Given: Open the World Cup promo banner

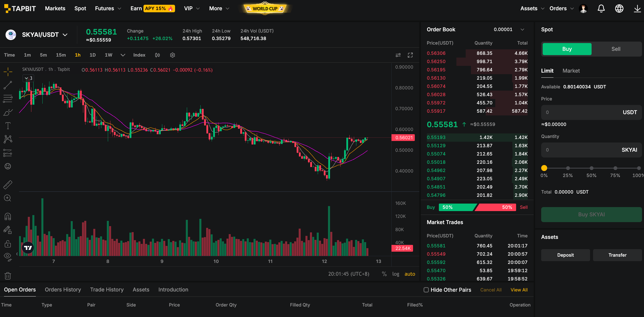Looking at the screenshot, I should [265, 9].
